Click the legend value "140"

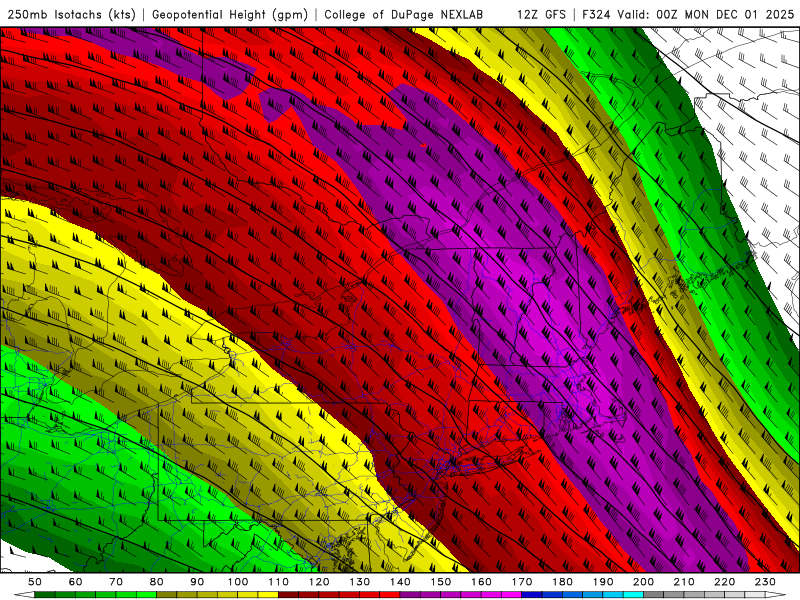400,582
